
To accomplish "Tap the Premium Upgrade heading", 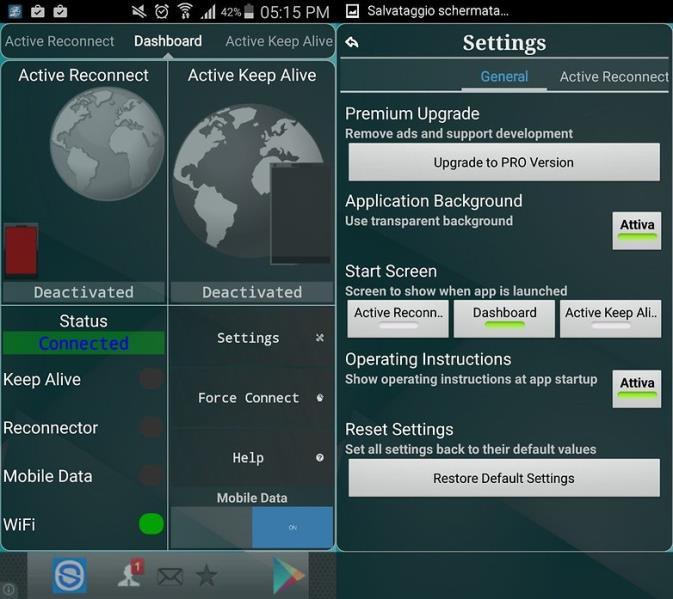I will point(412,114).
